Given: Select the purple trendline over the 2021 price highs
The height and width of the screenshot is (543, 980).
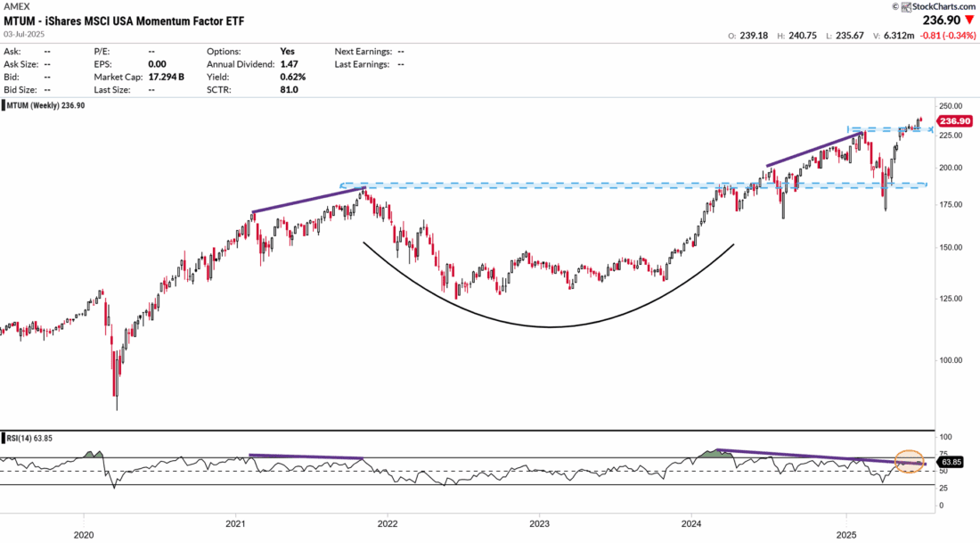Looking at the screenshot, I should (x=309, y=200).
